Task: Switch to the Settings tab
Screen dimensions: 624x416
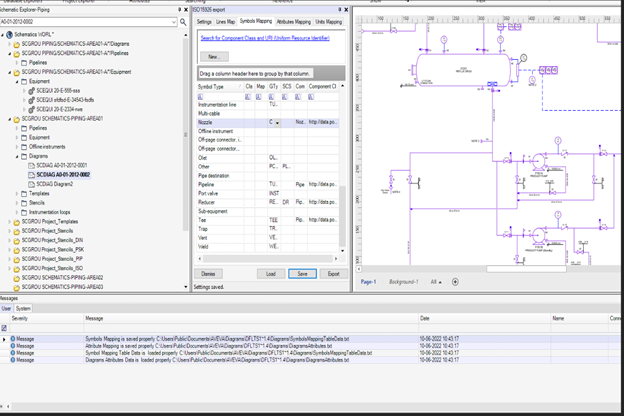Action: [x=204, y=22]
